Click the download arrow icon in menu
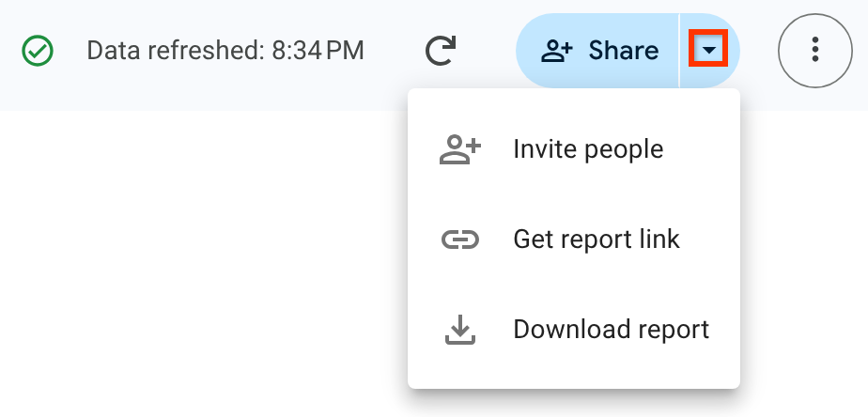The image size is (868, 417). tap(459, 330)
